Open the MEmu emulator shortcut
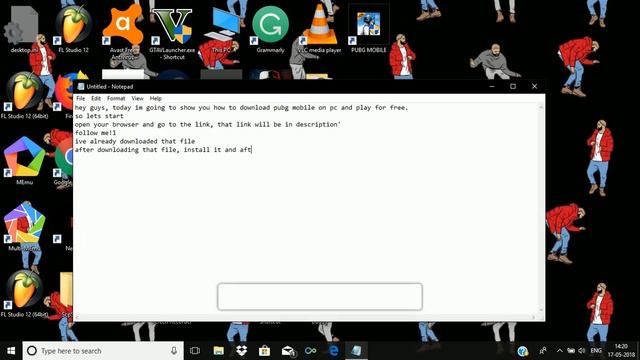 [24, 160]
